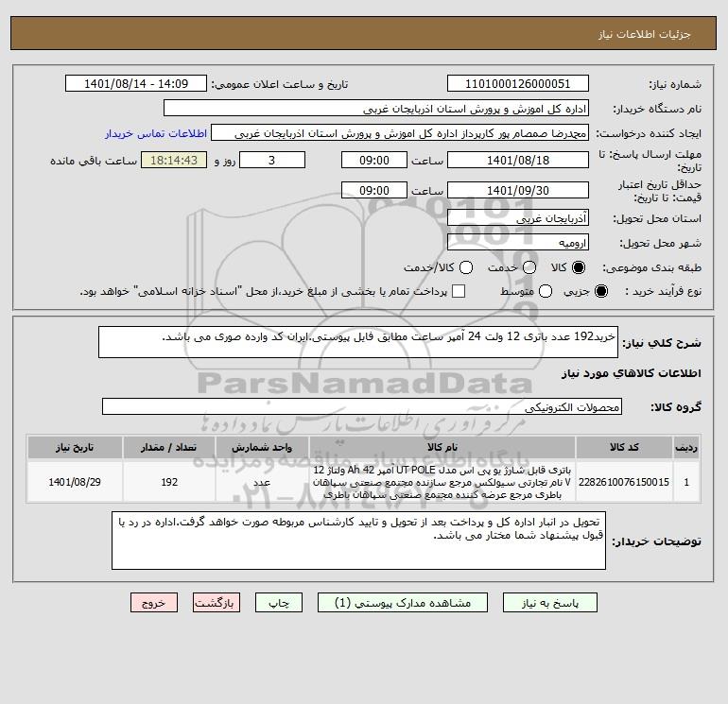Viewport: 728px width, 704px height.
Task: Click the remaining days field showing 3
Action: (x=272, y=160)
